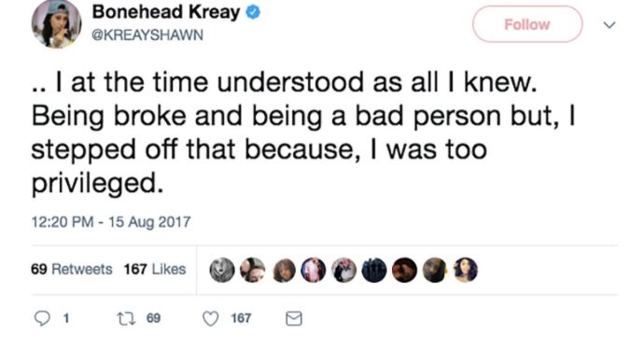Expand the tweet options chevron
The width and height of the screenshot is (644, 350).
(609, 25)
